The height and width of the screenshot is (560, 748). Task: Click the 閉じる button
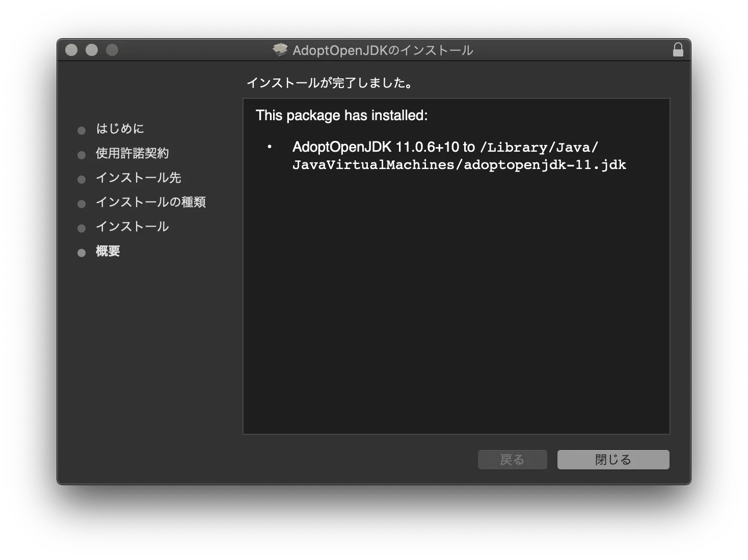tap(613, 460)
